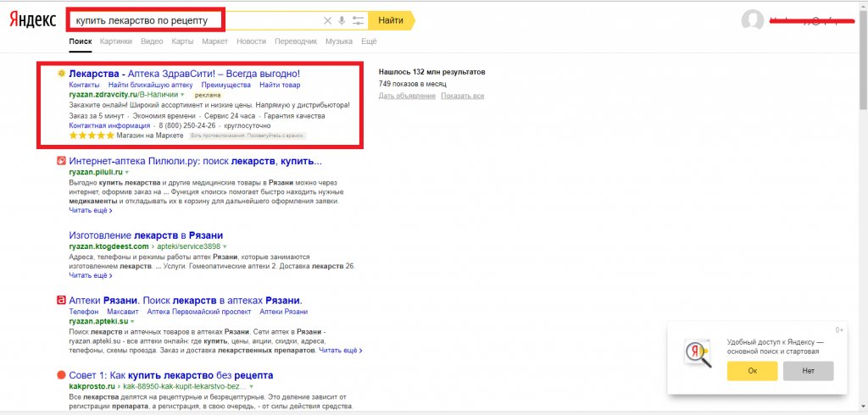Click the kakprosto orange favicon
Viewport: 868px width, 415px height.
[x=61, y=375]
